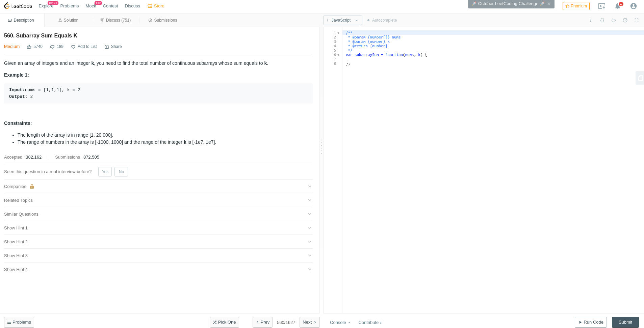Open the user profile avatar

tap(634, 6)
